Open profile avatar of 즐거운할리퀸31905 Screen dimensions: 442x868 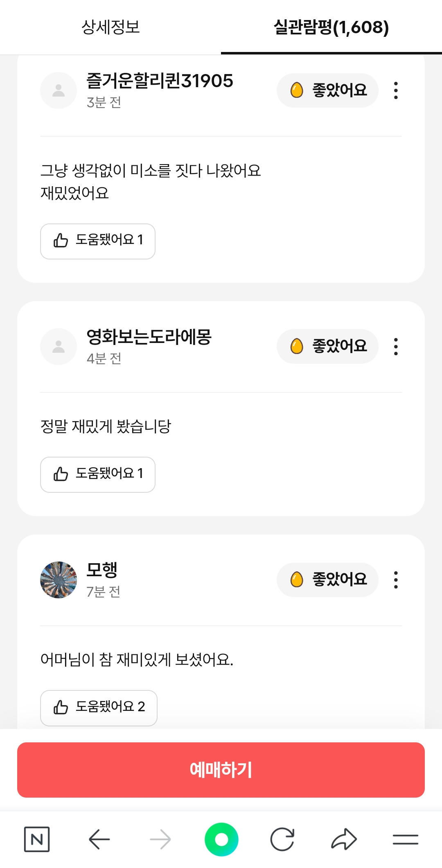[59, 90]
